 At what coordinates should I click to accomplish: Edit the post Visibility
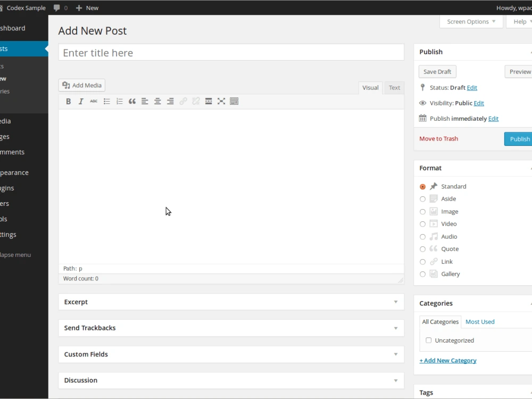pyautogui.click(x=478, y=103)
